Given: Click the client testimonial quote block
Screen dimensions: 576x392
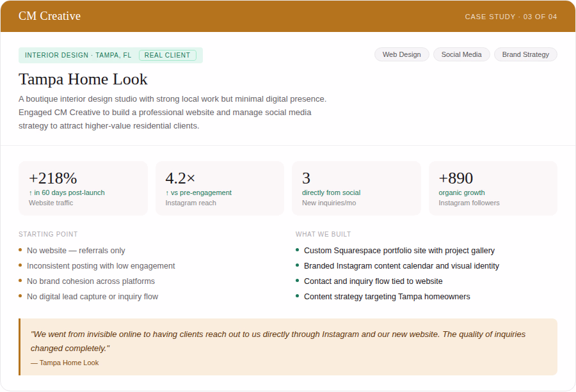Looking at the screenshot, I should (288, 347).
